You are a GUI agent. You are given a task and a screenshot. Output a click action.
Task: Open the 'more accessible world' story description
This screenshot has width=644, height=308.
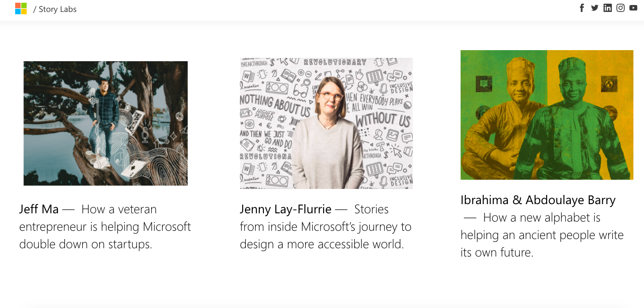click(322, 244)
